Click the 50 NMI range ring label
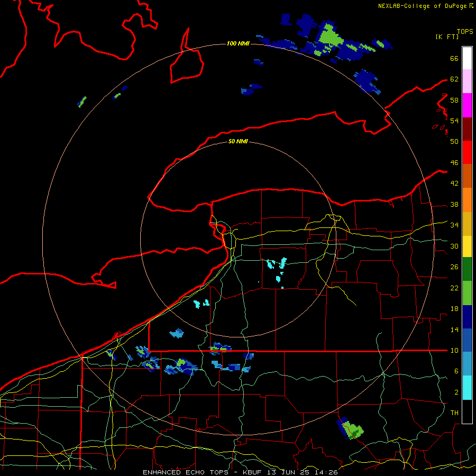476x476 pixels. (x=238, y=141)
